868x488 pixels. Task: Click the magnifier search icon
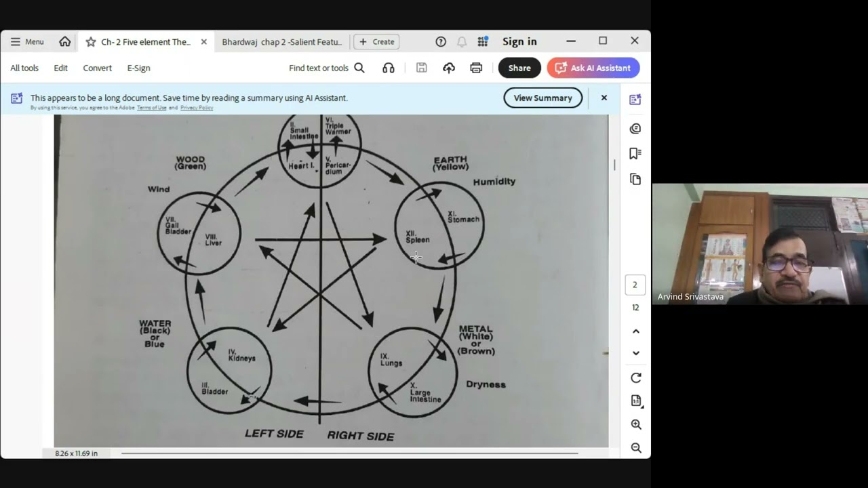(x=359, y=68)
